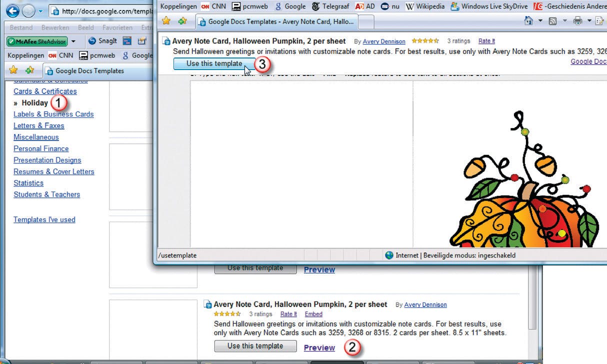Open the Miscellaneous category
The image size is (607, 364).
coord(36,137)
